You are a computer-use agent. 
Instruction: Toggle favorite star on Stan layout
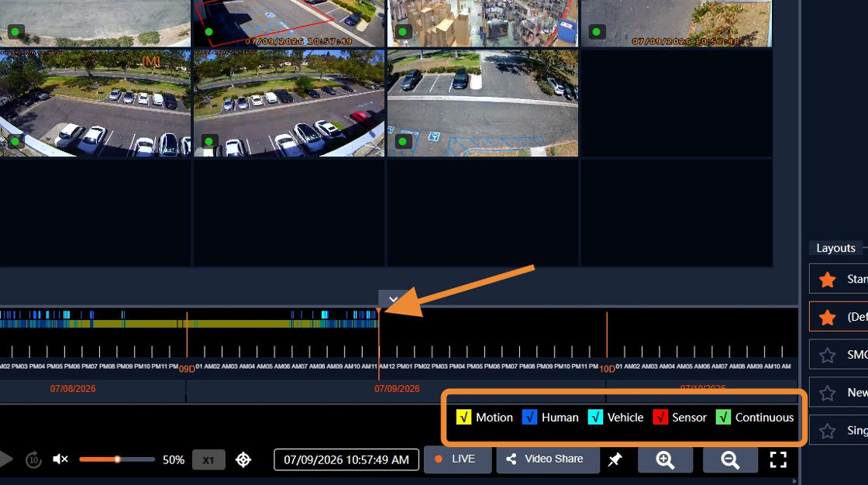point(827,280)
